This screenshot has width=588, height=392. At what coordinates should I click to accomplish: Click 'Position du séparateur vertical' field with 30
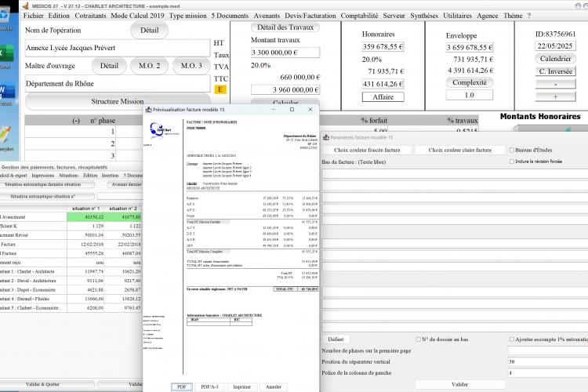(x=548, y=361)
